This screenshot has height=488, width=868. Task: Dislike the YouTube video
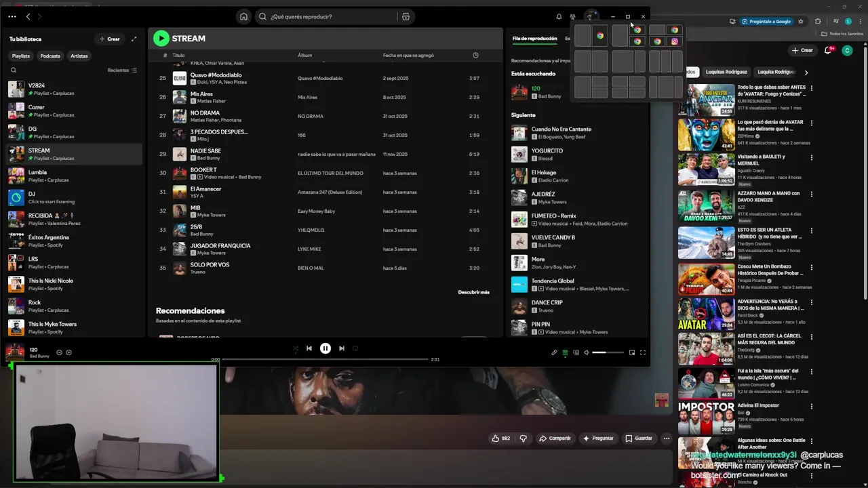(x=523, y=439)
